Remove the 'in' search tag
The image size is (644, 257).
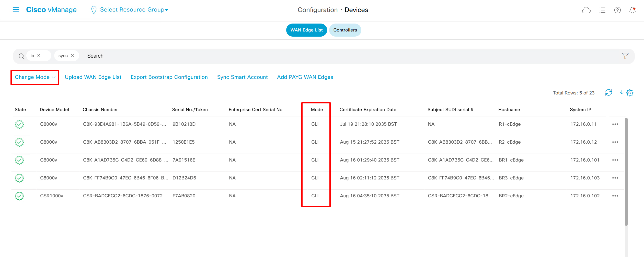tap(39, 56)
